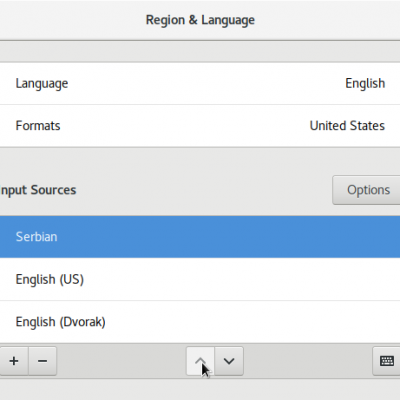Open the Formats setting row
This screenshot has width=400, height=400.
200,126
